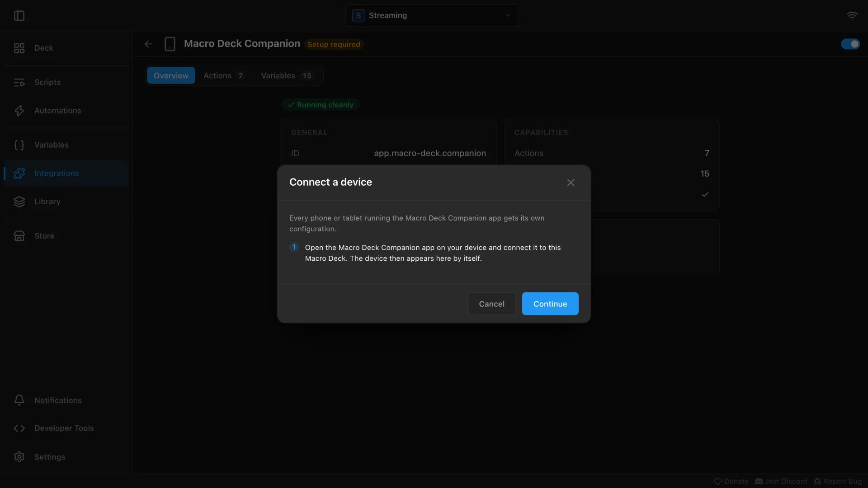This screenshot has width=868, height=488.
Task: Select Deck in the sidebar
Action: (x=66, y=48)
